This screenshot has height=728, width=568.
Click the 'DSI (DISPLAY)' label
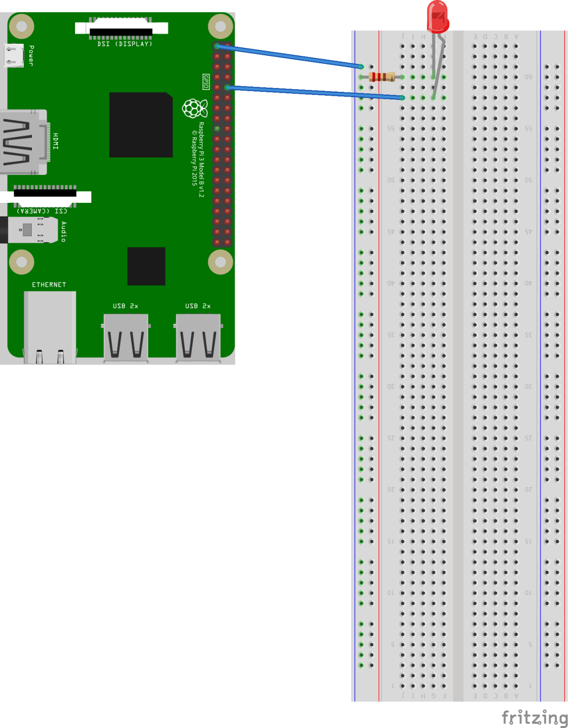pos(125,44)
